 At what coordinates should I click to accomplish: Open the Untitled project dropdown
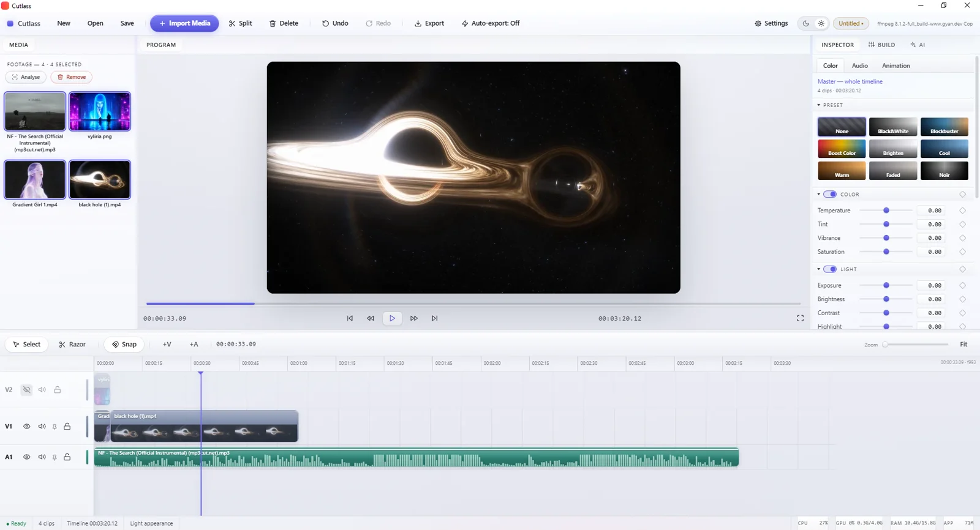[x=851, y=23]
